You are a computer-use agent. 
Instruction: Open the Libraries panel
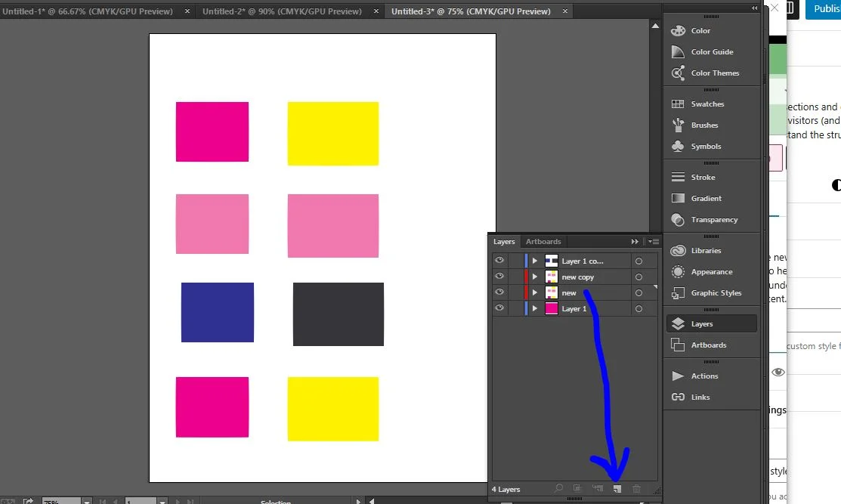click(705, 251)
